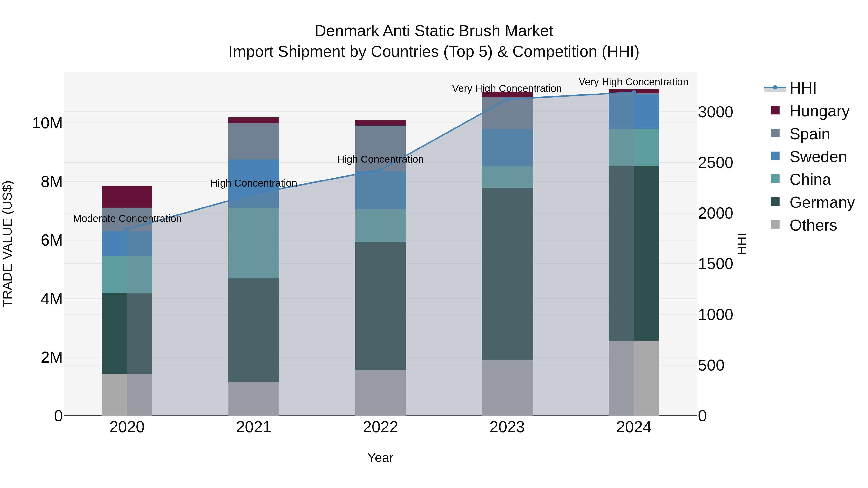Click the Spain legend color swatch
868x488 pixels.
coord(775,133)
